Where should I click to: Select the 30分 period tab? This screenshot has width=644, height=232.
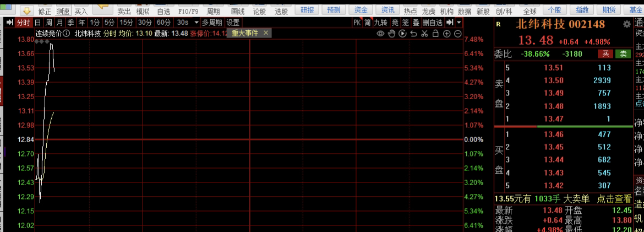click(145, 23)
